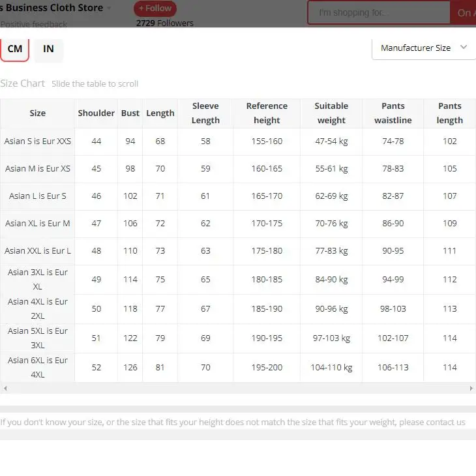Click the 2729 Followers count
The height and width of the screenshot is (476, 476).
pos(164,23)
